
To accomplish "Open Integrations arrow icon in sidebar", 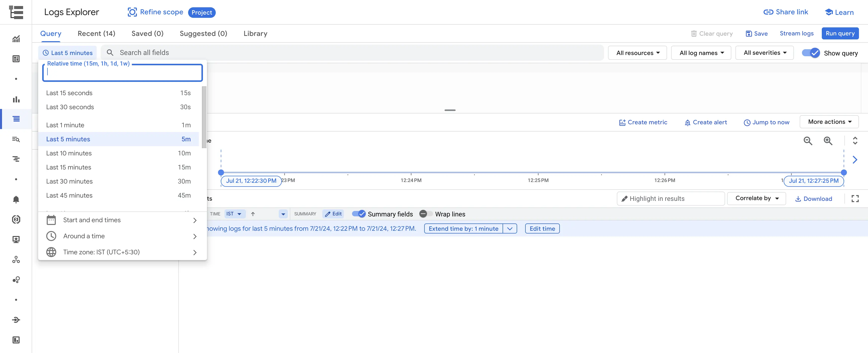I will 16,320.
